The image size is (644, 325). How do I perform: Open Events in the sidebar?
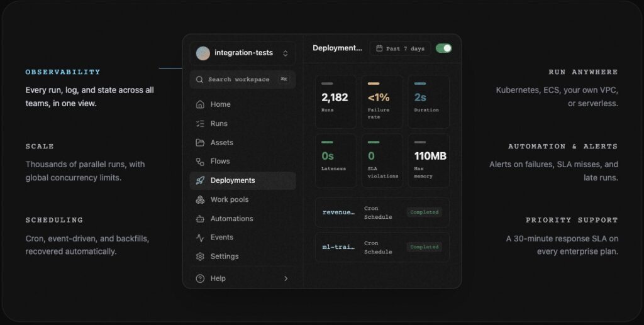click(243, 238)
